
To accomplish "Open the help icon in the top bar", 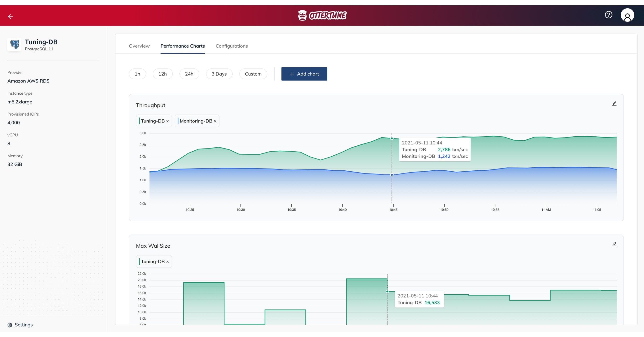I will coord(609,15).
